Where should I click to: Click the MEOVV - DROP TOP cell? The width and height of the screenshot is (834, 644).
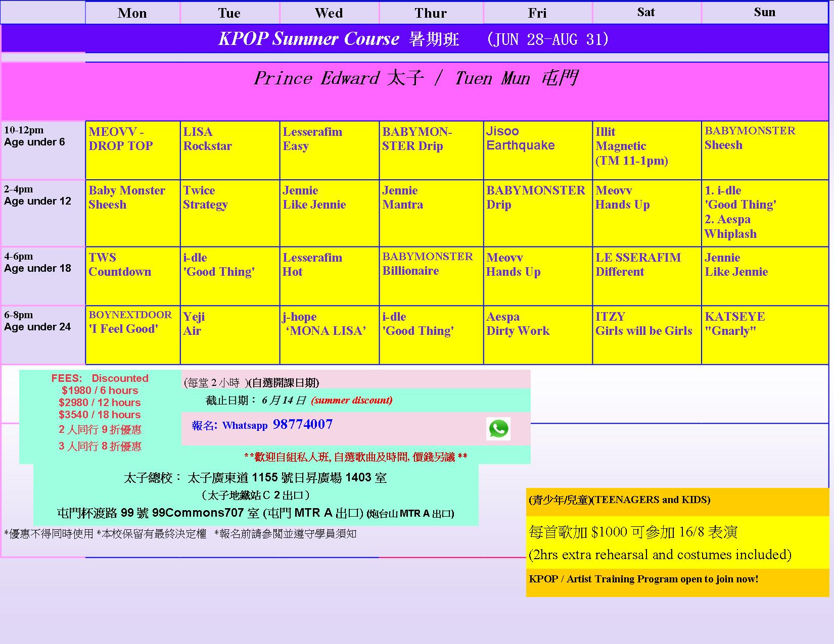pos(133,150)
